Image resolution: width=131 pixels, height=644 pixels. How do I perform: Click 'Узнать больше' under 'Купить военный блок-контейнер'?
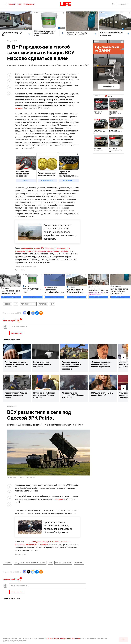pos(76,297)
